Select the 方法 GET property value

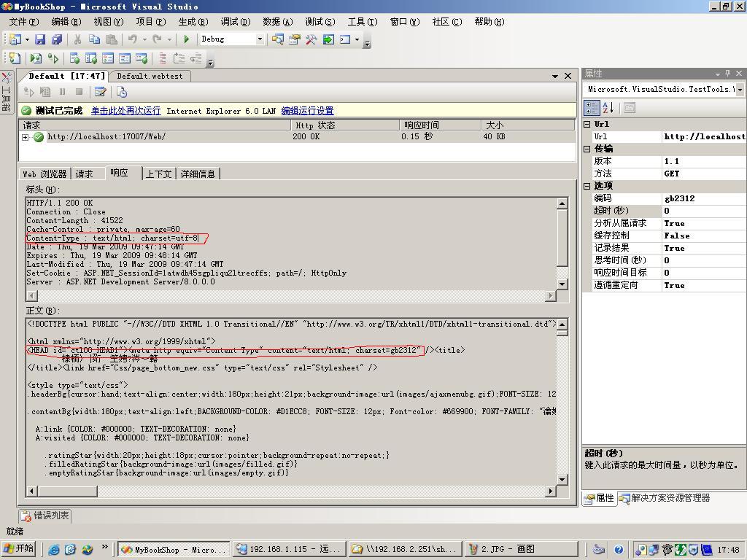coord(704,174)
